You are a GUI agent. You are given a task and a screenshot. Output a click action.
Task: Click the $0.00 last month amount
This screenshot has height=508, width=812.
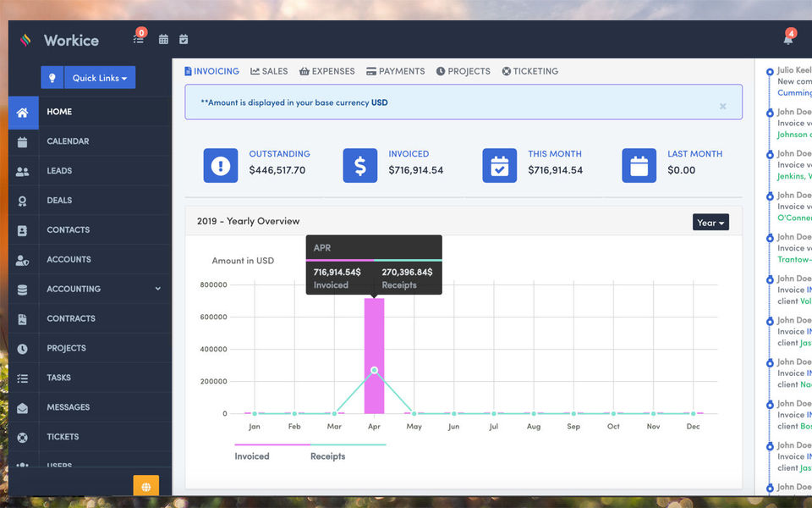(x=681, y=170)
